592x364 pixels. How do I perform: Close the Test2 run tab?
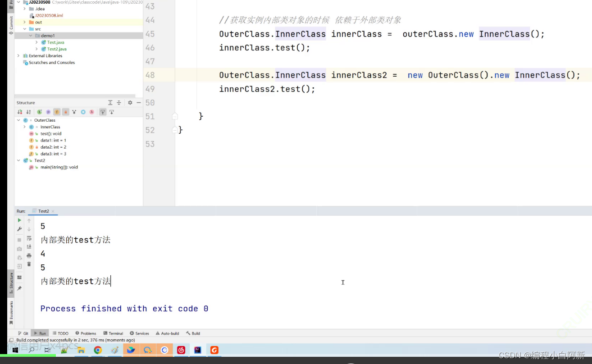click(53, 211)
